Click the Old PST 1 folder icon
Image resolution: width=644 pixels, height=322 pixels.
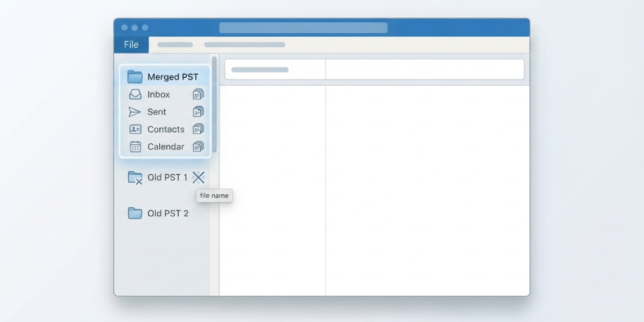point(135,178)
